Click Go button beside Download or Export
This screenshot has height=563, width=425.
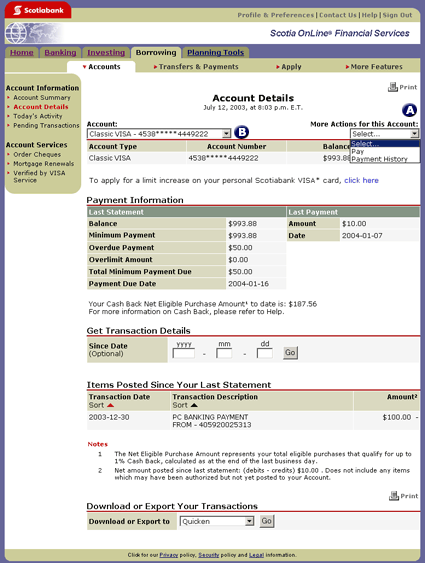click(x=267, y=521)
